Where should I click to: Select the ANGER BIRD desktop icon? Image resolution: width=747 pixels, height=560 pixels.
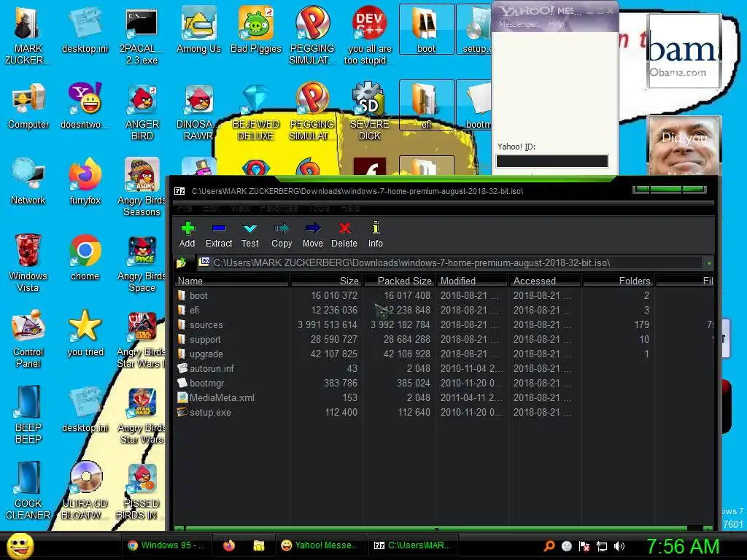click(x=142, y=112)
